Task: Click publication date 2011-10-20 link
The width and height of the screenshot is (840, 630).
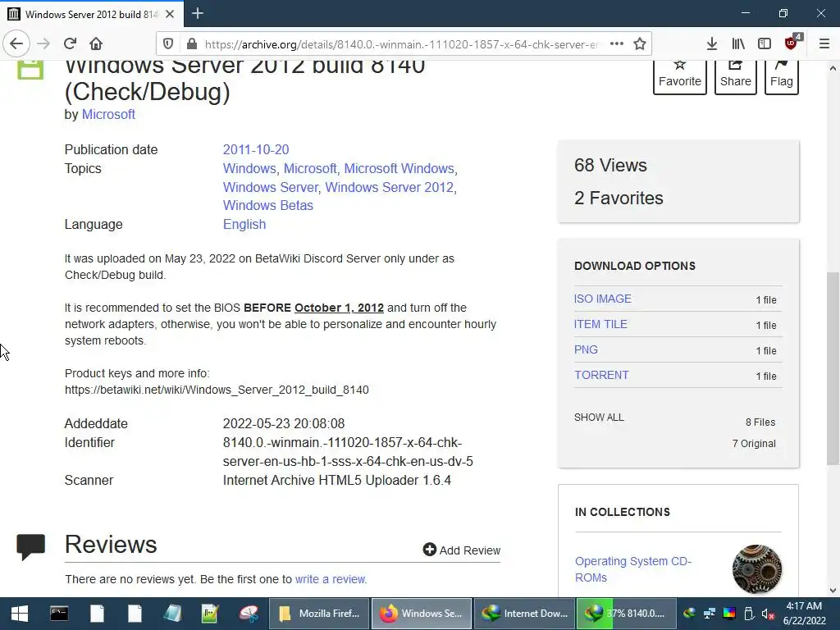Action: (256, 149)
